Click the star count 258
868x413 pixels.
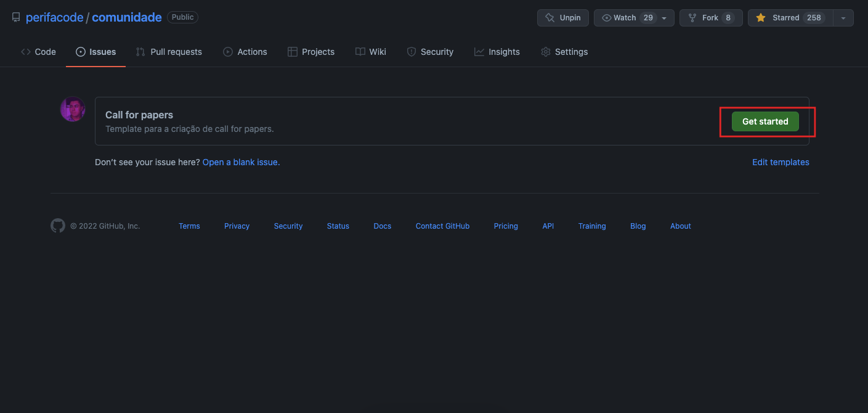pos(814,18)
